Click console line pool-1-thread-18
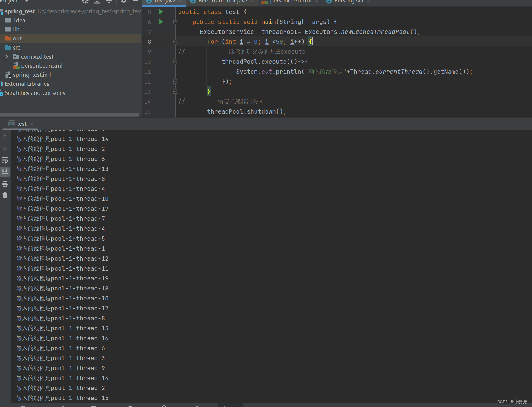The image size is (532, 407). (x=62, y=288)
